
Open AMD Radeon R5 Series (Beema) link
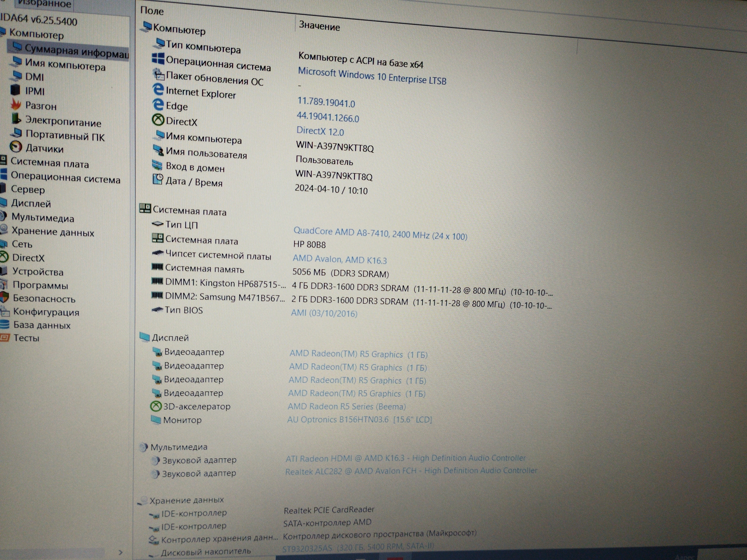click(x=346, y=406)
